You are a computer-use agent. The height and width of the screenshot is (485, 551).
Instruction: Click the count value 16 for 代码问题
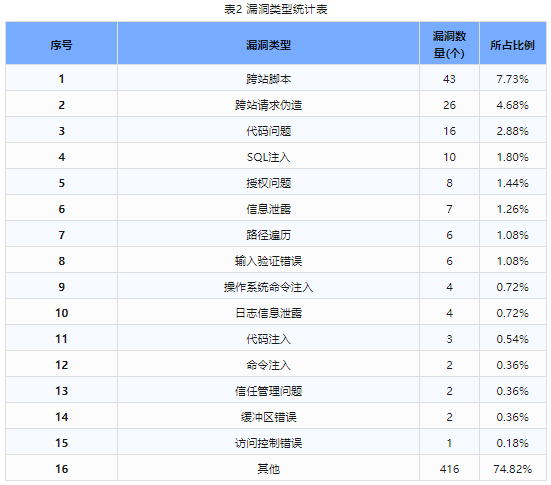(449, 131)
